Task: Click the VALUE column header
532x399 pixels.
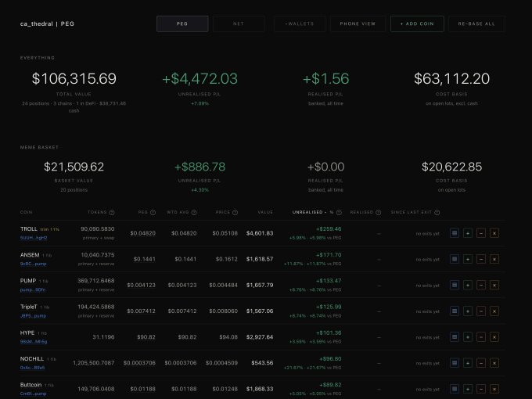Action: pos(265,212)
